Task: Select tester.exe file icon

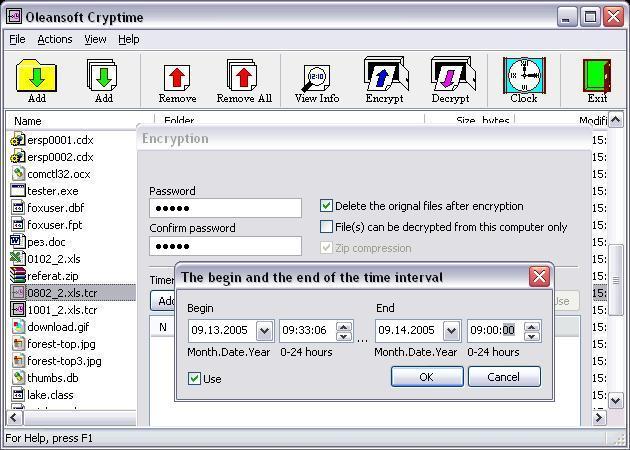Action: point(18,190)
